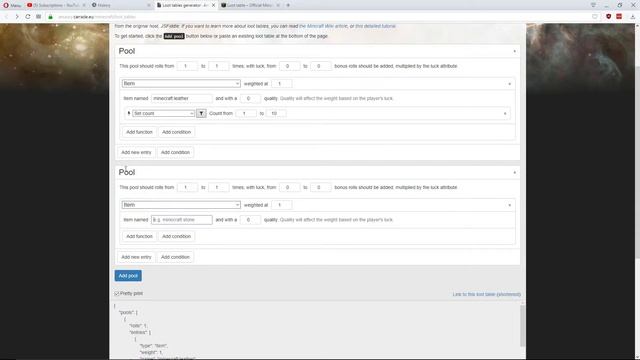
Task: Open a new tab with the plus icon
Action: 288,5
